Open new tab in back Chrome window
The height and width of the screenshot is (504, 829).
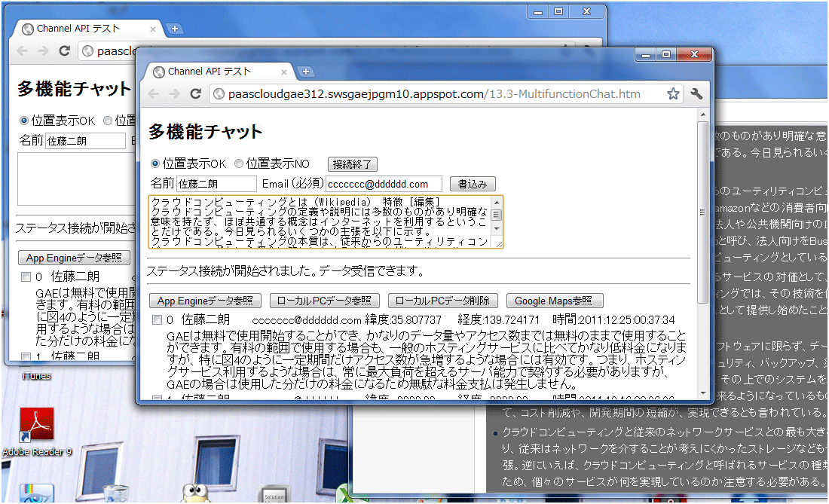tap(175, 29)
